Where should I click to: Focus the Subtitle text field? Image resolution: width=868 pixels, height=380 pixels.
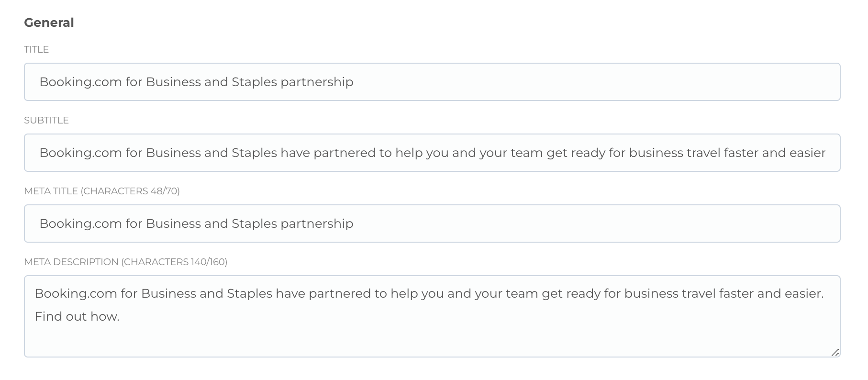point(432,153)
